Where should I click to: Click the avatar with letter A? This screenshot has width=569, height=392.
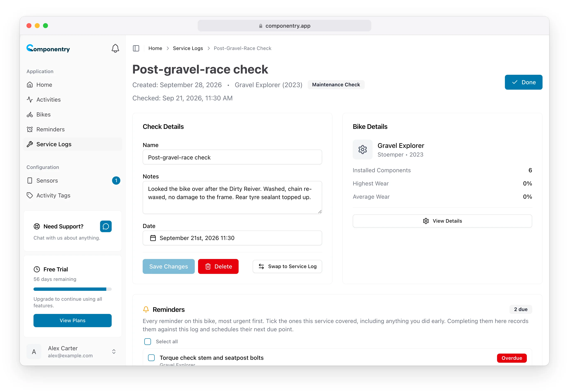pyautogui.click(x=34, y=352)
